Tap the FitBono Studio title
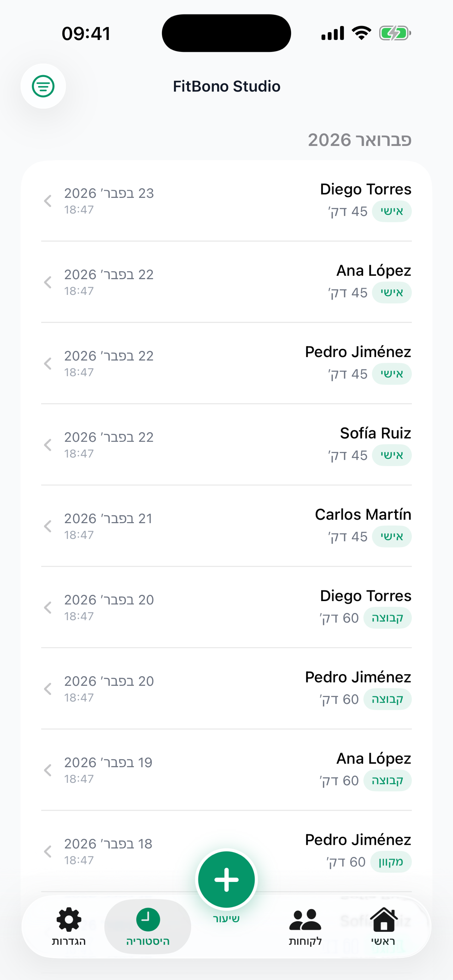 226,86
